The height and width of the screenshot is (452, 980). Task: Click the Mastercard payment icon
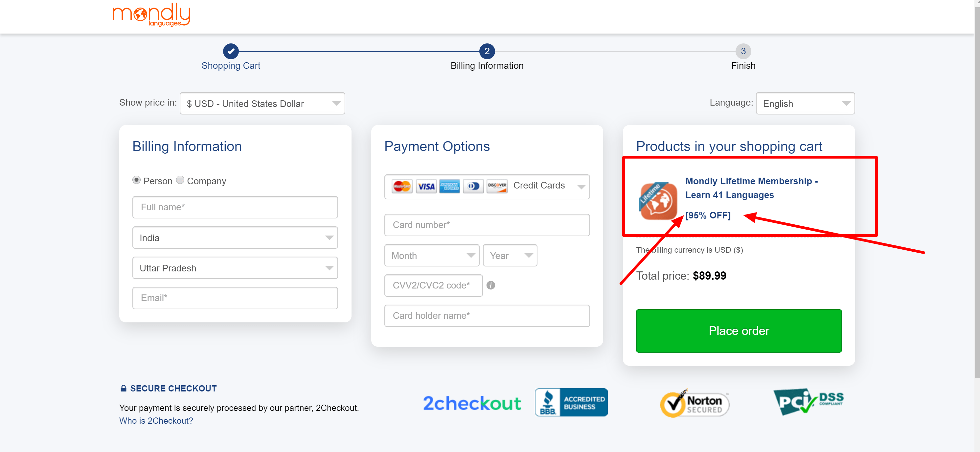(400, 186)
